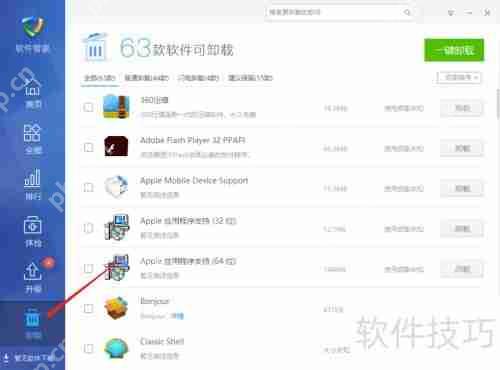Click the Classic Shell app icon

click(x=116, y=348)
